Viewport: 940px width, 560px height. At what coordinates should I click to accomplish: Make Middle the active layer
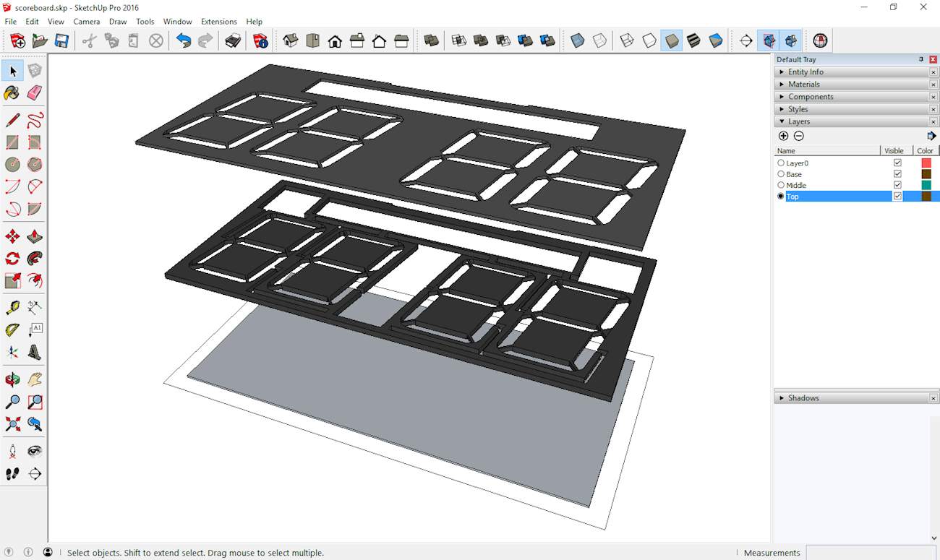(x=781, y=185)
